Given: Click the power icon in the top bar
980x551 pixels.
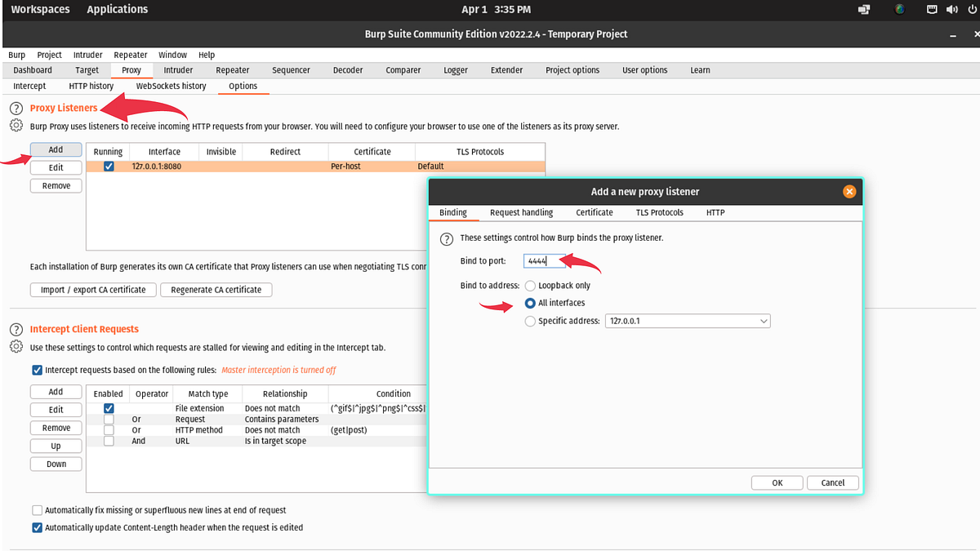Looking at the screenshot, I should 973,9.
